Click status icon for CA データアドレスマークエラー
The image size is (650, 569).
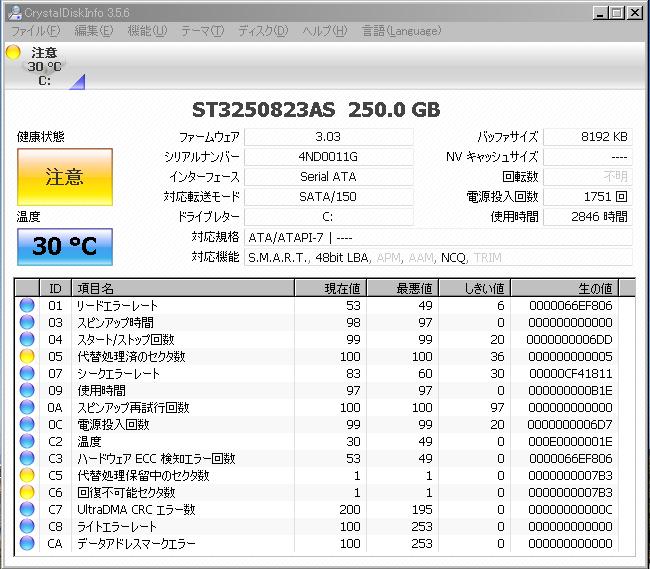pyautogui.click(x=27, y=543)
